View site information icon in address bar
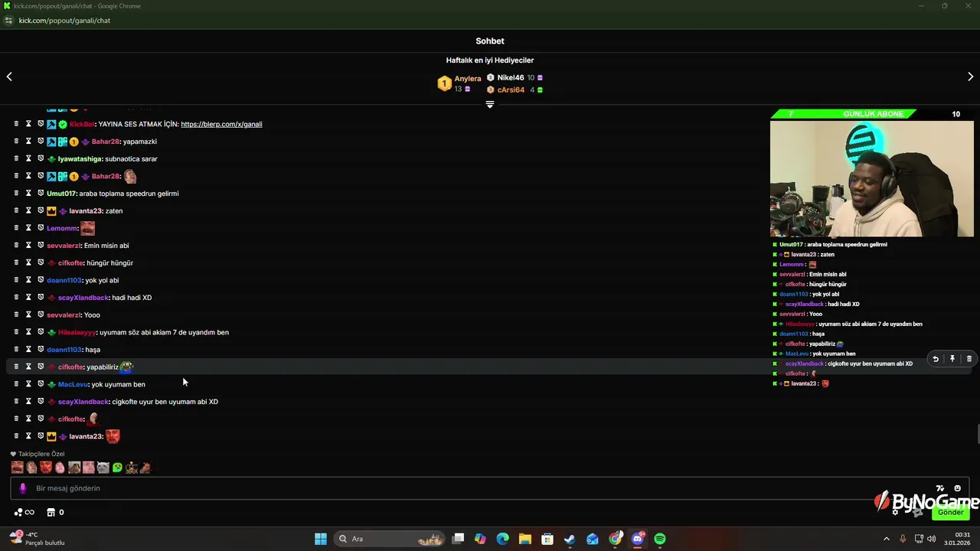The width and height of the screenshot is (980, 551). 8,21
